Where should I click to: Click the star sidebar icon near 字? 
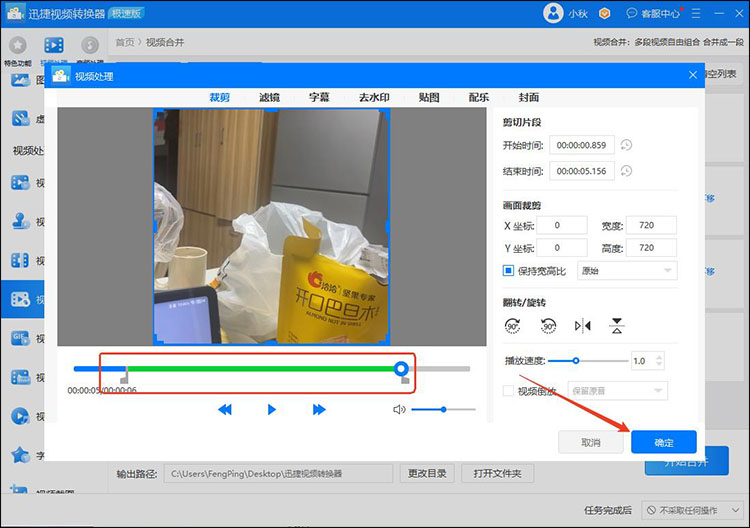tap(20, 455)
